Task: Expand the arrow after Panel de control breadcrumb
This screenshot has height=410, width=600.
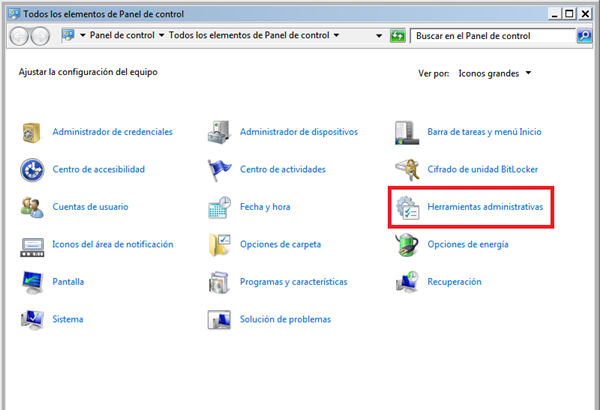Action: 161,36
